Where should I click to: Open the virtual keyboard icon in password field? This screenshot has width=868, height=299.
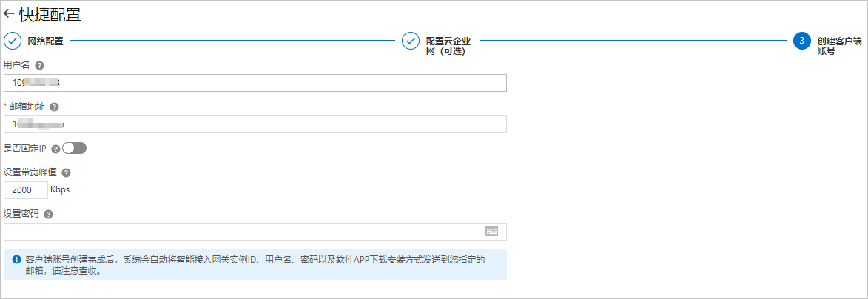click(x=491, y=232)
